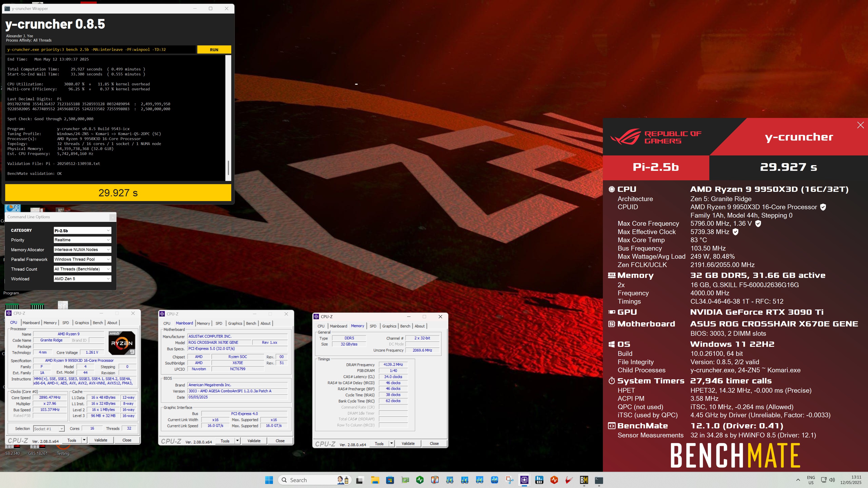Switch to Mainboard tab in the Granite Ridge CPU-Z window
Image resolution: width=868 pixels, height=488 pixels.
31,323
